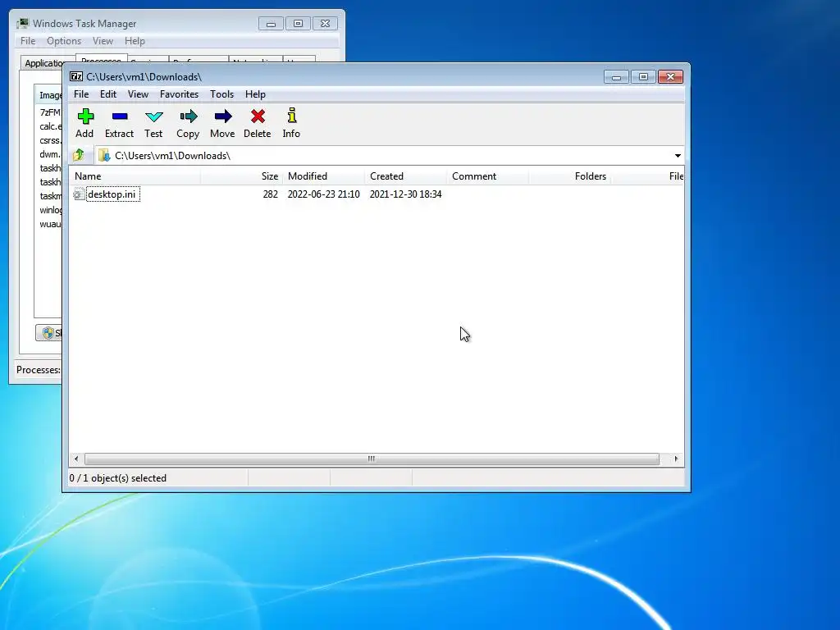Click file size value 282
Viewport: 840px width, 630px height.
tap(270, 194)
